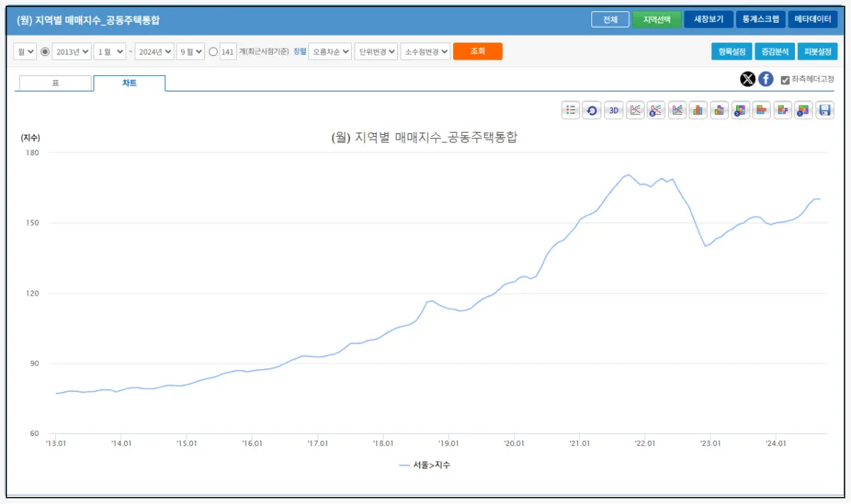Share the chart to Facebook

tap(765, 79)
